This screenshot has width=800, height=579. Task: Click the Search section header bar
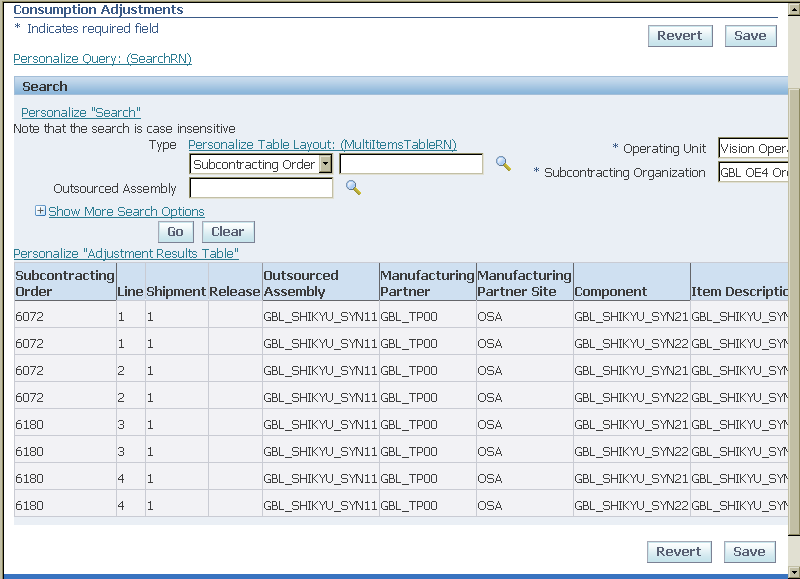[401, 86]
